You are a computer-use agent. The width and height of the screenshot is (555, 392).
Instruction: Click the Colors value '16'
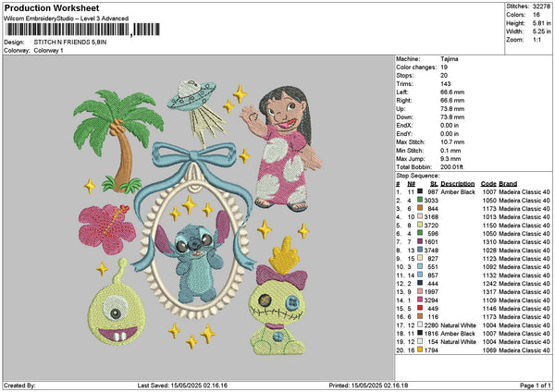tap(536, 15)
